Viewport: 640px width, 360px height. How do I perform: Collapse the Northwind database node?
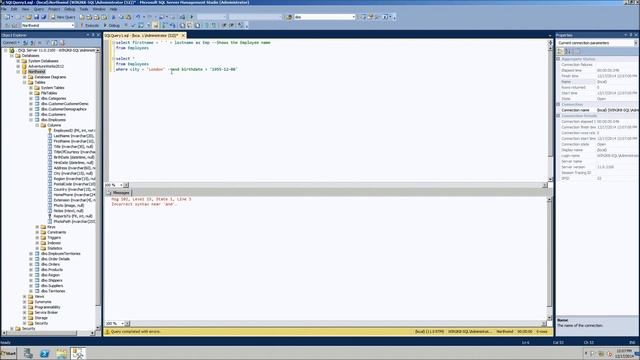[x=18, y=71]
